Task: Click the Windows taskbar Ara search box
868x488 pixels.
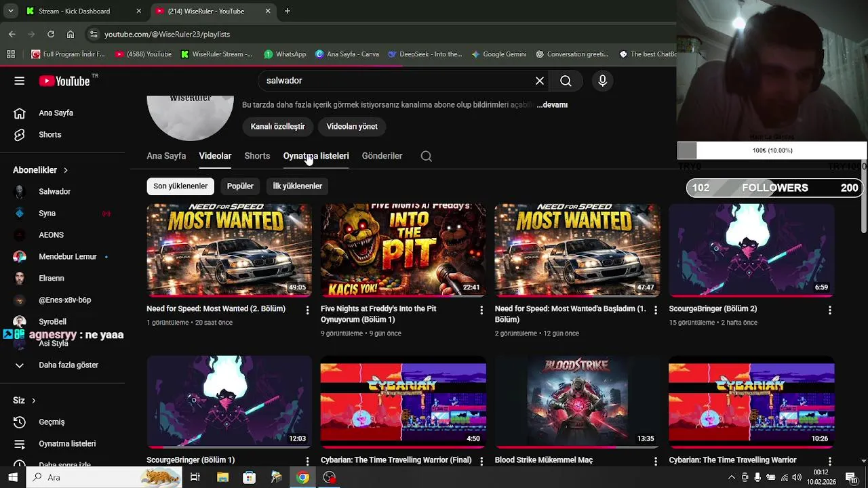Action: (104, 477)
